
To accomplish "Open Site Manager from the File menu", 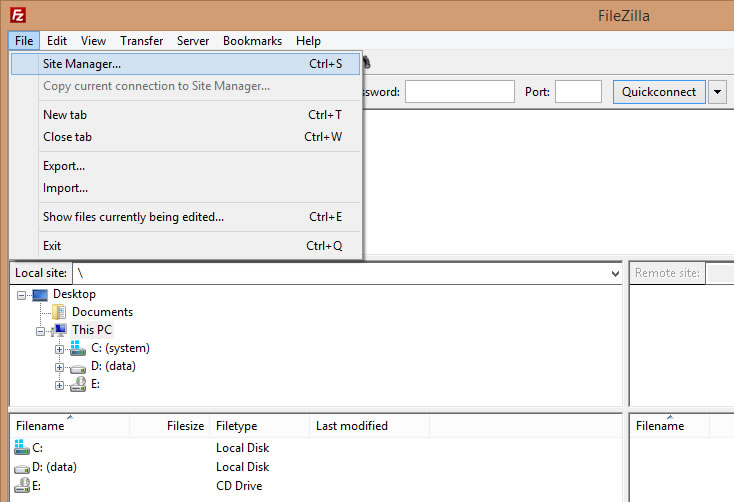I will pos(82,64).
